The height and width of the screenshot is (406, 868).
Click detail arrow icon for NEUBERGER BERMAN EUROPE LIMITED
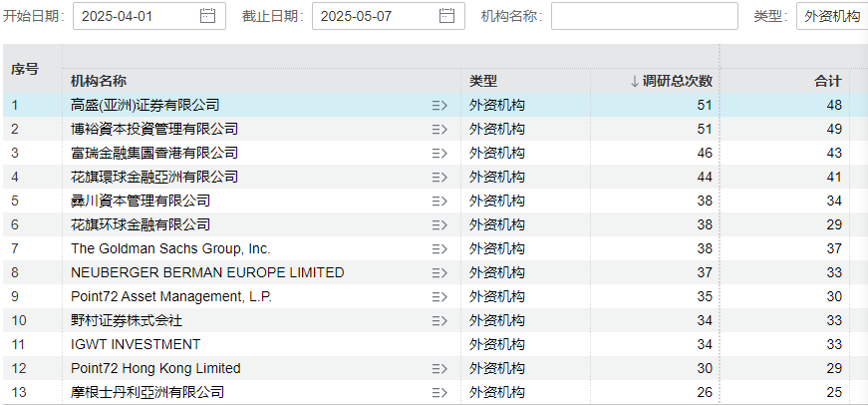439,272
